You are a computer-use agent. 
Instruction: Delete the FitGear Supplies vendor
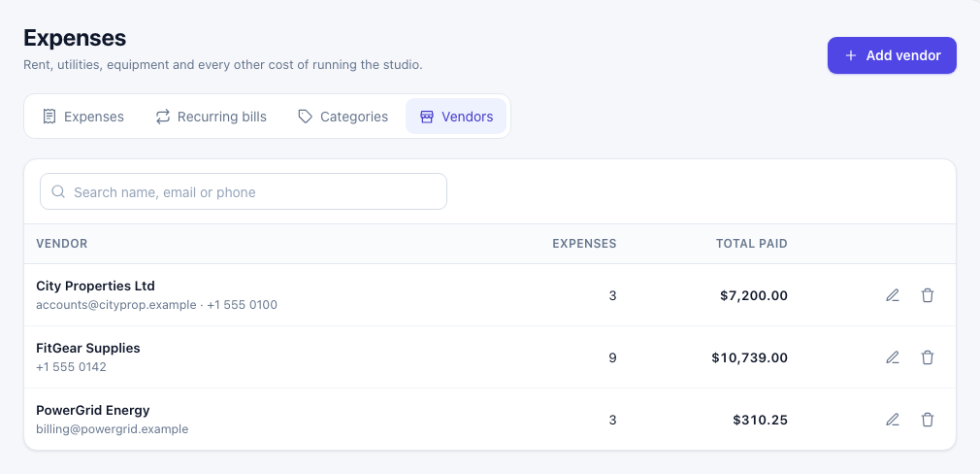point(928,357)
